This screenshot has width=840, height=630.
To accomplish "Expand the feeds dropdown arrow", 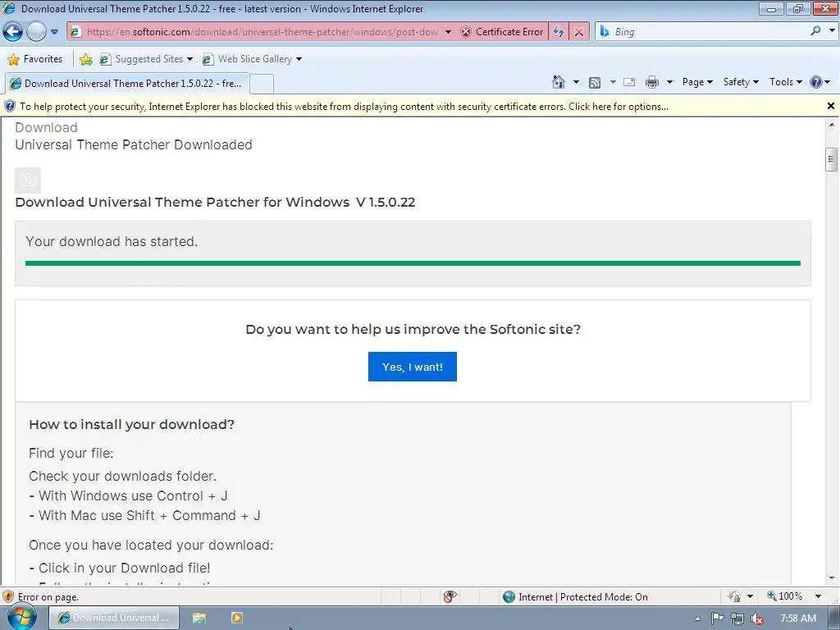I will pos(613,82).
